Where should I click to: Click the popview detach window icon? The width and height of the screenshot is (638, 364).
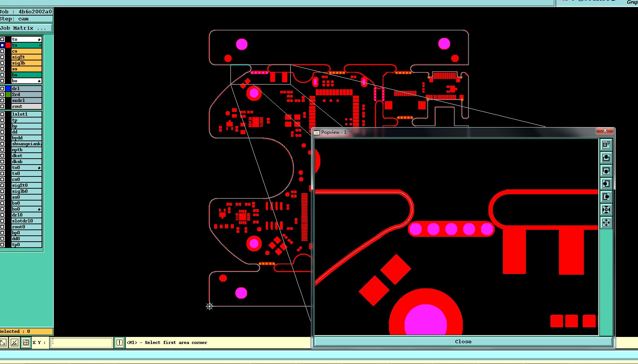coord(606,145)
